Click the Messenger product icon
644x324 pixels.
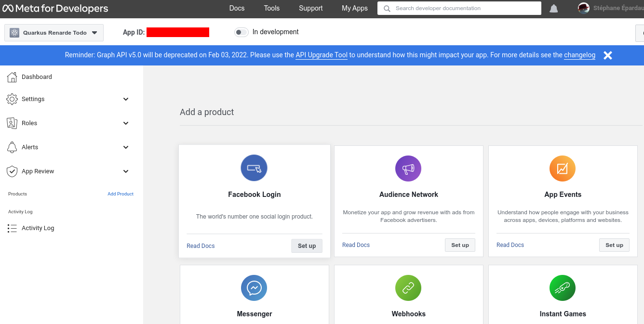pyautogui.click(x=254, y=288)
